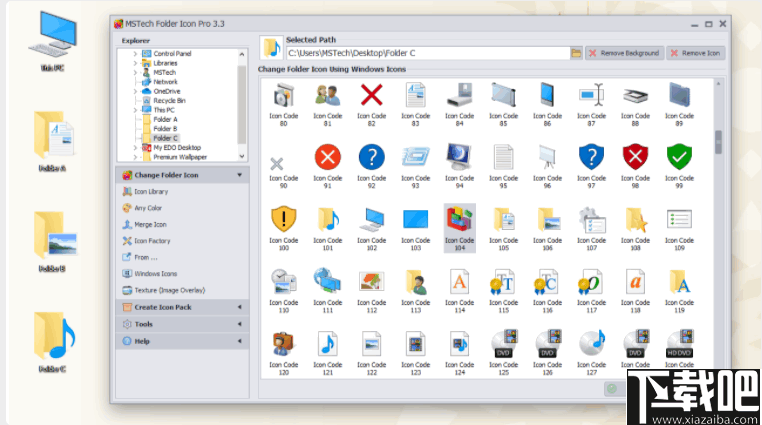This screenshot has height=425, width=762.
Task: Choose the Icon Code 80 media icon
Action: [x=283, y=96]
